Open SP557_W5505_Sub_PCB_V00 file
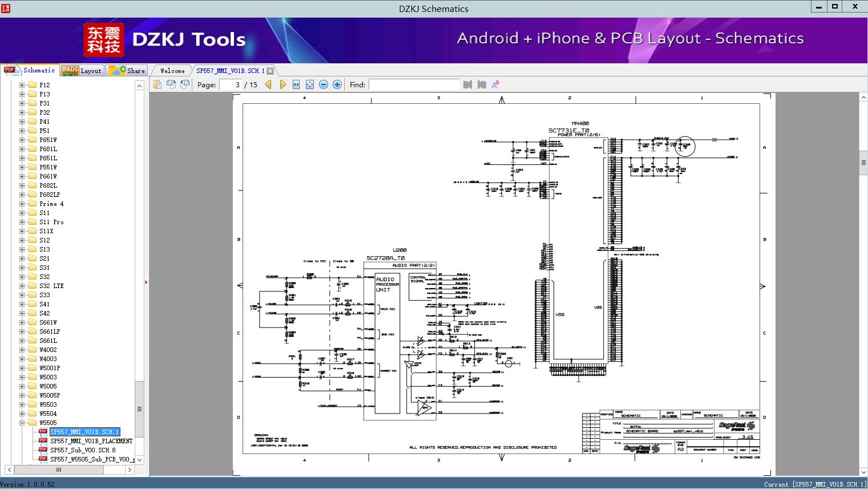 (x=92, y=459)
